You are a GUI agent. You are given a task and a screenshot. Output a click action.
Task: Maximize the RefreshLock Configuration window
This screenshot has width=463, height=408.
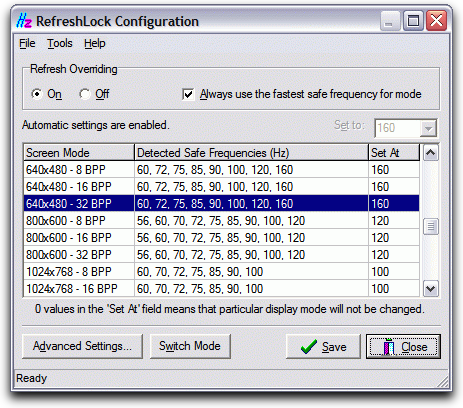click(413, 21)
